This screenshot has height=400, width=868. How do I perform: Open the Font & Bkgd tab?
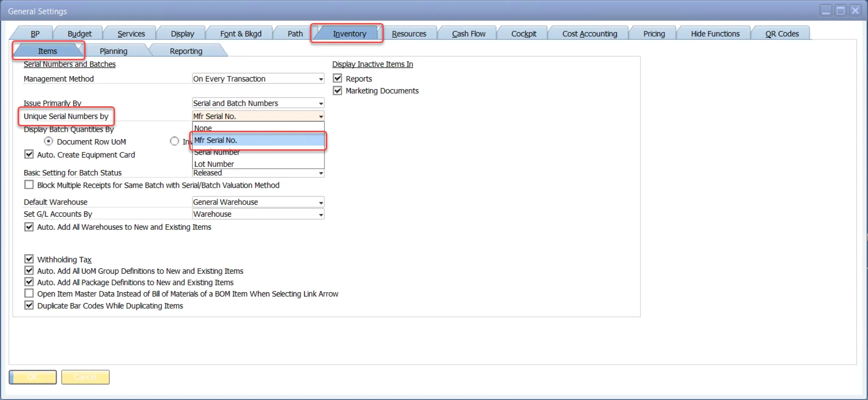241,33
